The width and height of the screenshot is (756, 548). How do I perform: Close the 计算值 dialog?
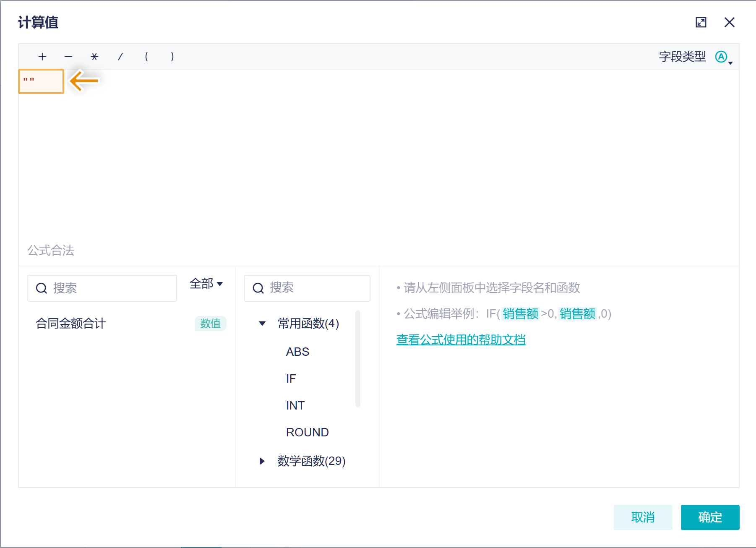pos(730,22)
